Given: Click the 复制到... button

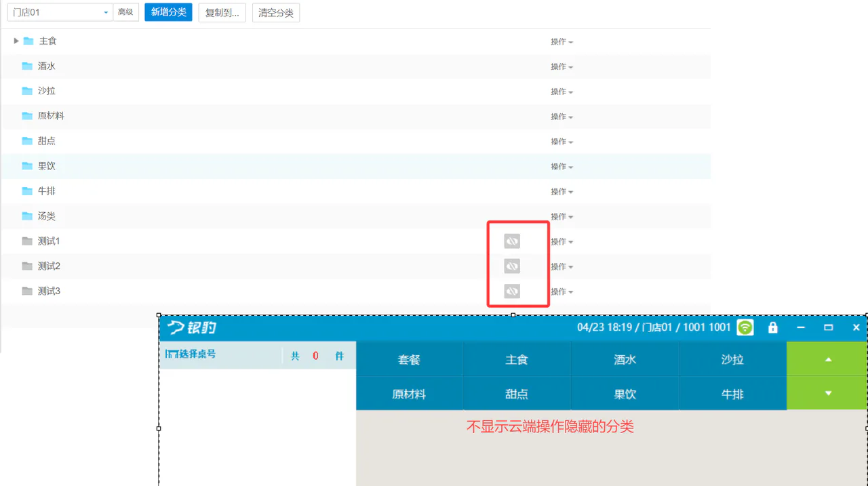Looking at the screenshot, I should tap(222, 12).
